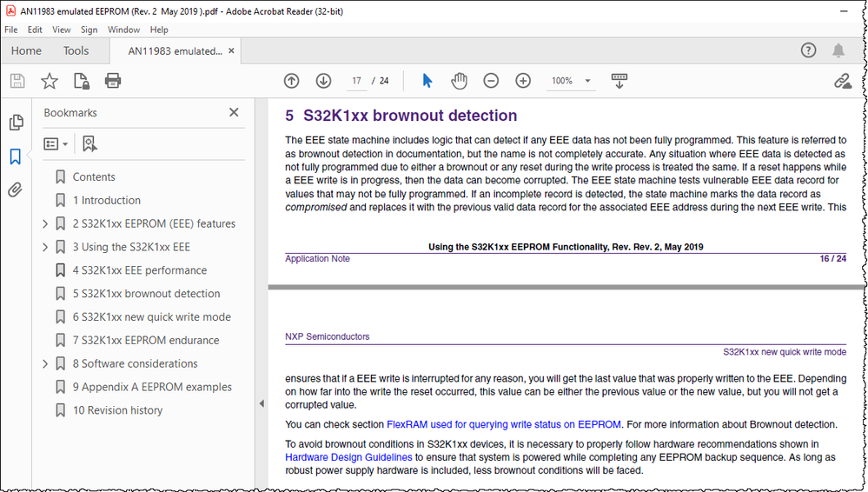
Task: Open the Sign menu
Action: pyautogui.click(x=89, y=30)
